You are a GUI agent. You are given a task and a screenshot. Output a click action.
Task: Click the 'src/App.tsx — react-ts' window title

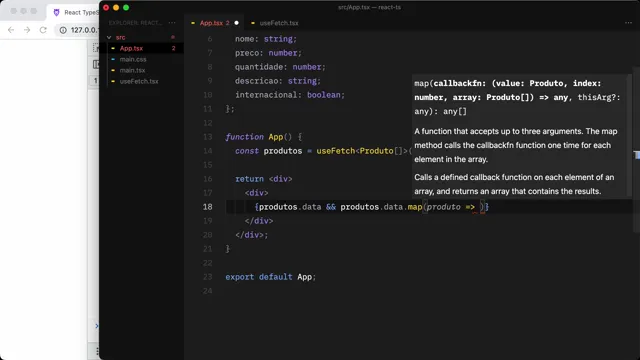(x=369, y=7)
